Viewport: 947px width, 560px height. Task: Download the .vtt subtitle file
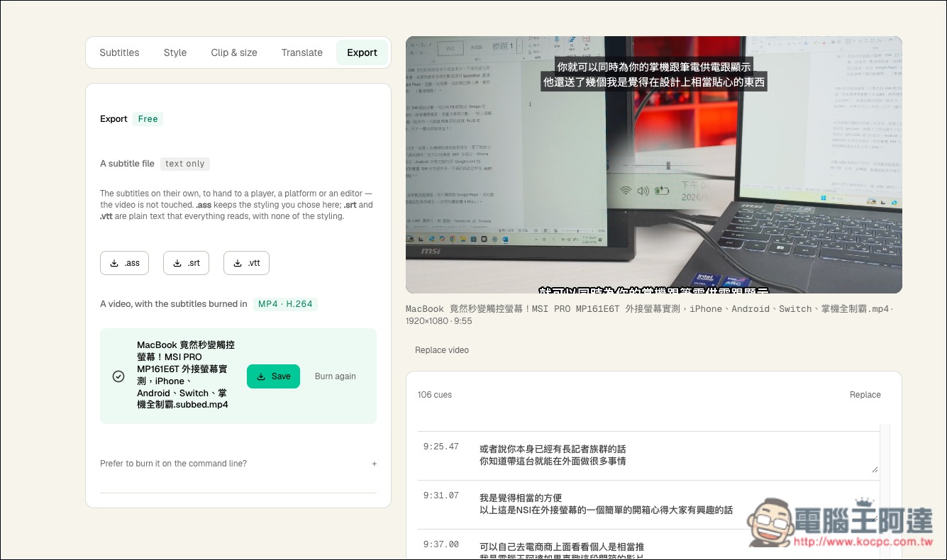tap(246, 263)
